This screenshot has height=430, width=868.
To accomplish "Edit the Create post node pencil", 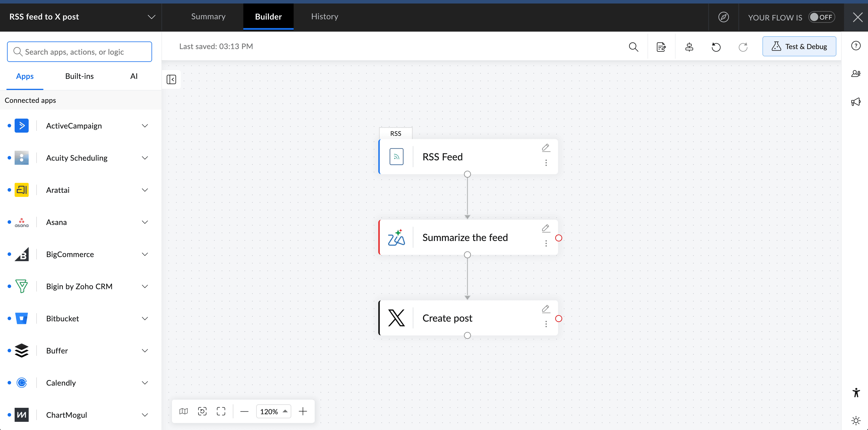I will 546,309.
